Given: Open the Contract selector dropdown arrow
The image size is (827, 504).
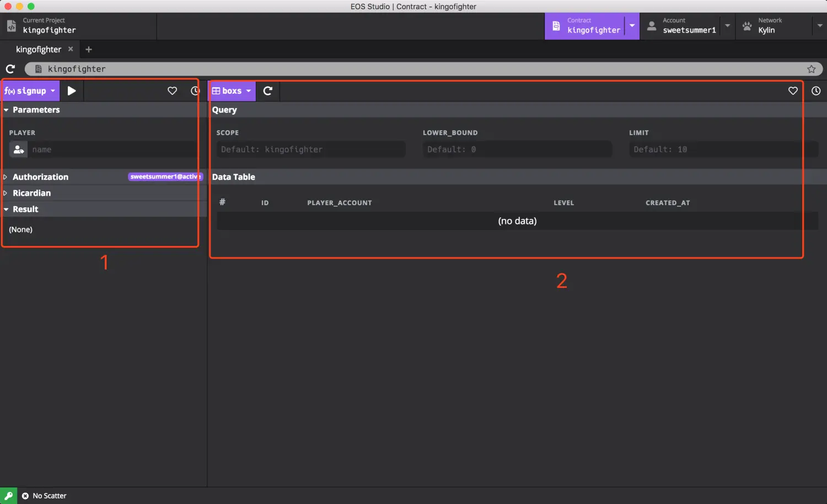Looking at the screenshot, I should [x=632, y=26].
